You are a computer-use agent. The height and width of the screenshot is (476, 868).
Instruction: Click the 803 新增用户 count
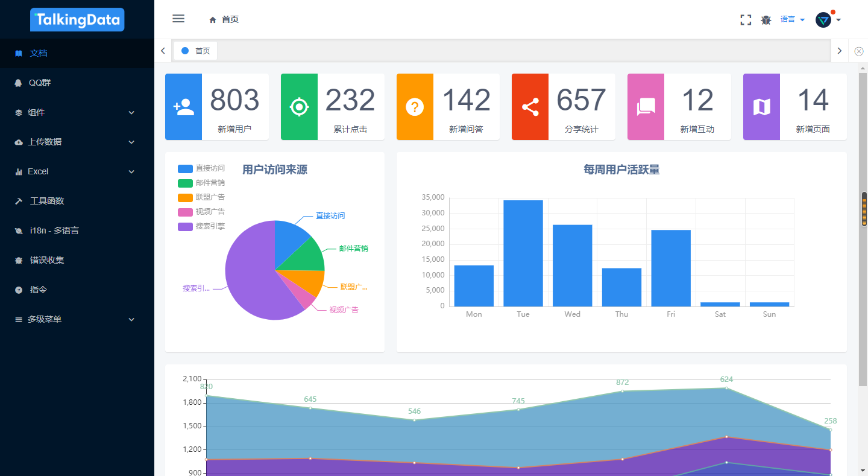tap(234, 100)
